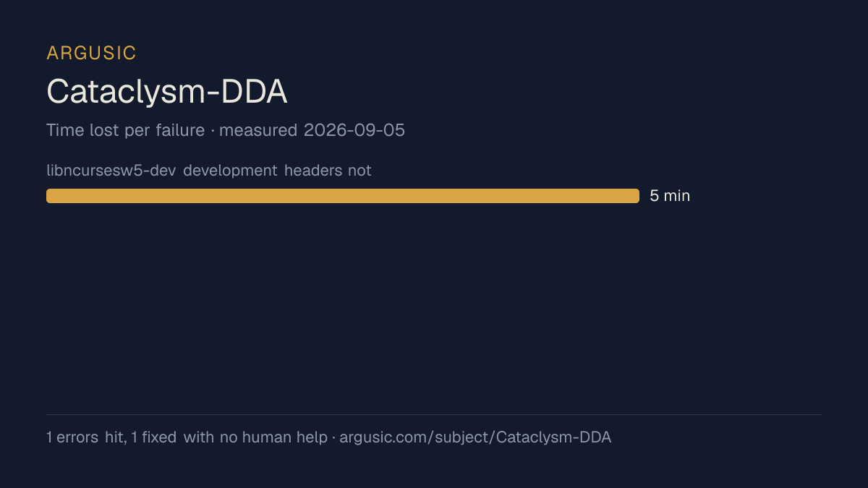
Task: Click the truncated word 'not' in label
Action: pos(359,171)
